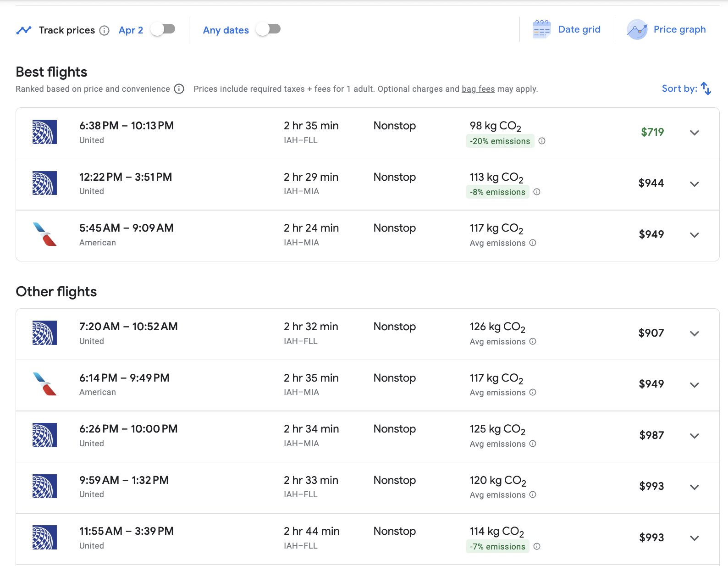This screenshot has width=728, height=566.
Task: Select the 6:26 PM – 10:00 PM flight
Action: (x=368, y=437)
